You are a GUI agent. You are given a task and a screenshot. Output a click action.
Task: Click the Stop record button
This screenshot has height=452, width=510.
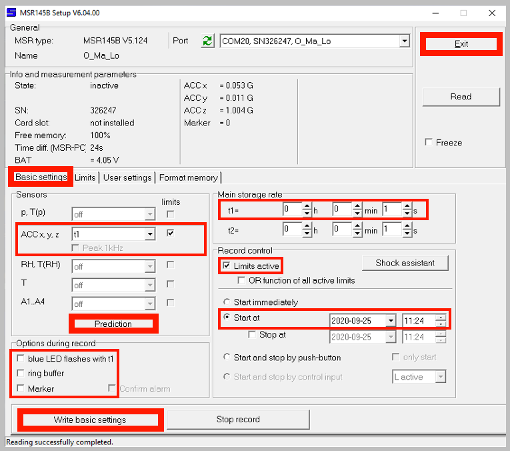pyautogui.click(x=238, y=419)
